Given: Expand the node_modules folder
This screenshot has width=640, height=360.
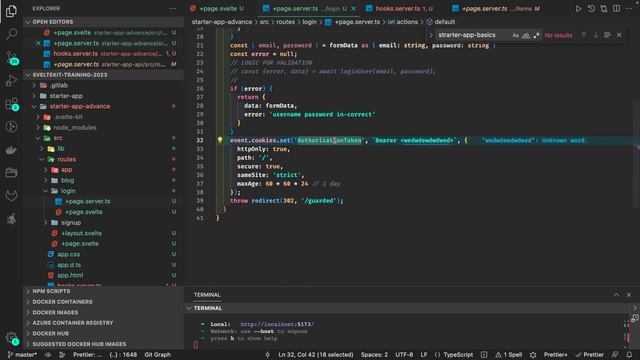Looking at the screenshot, I should 75,128.
